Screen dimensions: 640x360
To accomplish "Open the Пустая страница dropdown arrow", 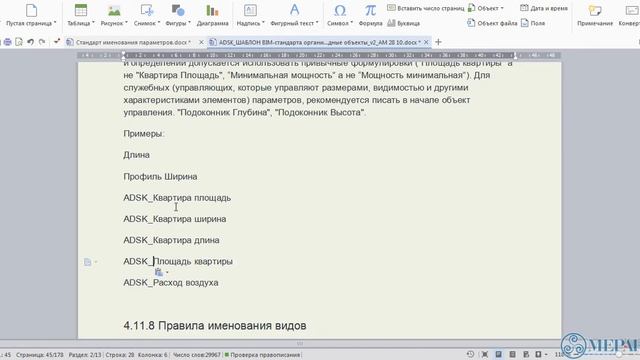I will point(55,23).
